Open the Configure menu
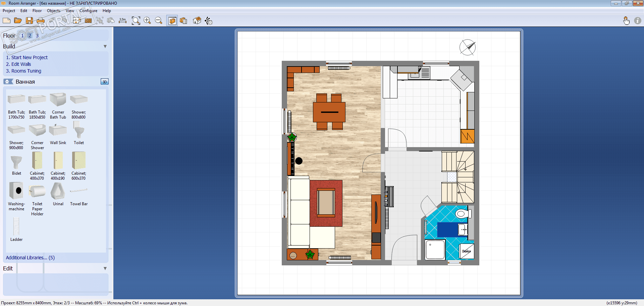The width and height of the screenshot is (644, 306). point(88,11)
